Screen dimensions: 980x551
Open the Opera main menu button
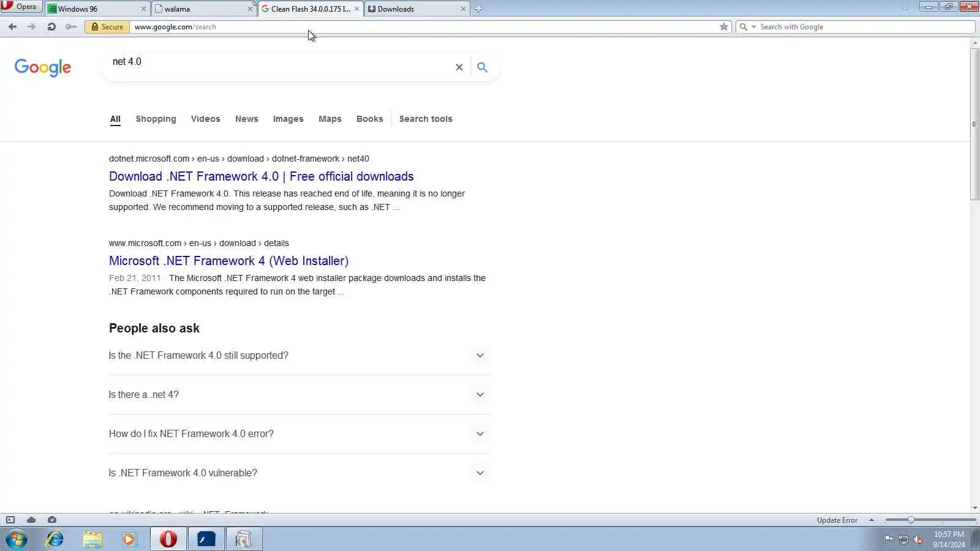(x=21, y=7)
